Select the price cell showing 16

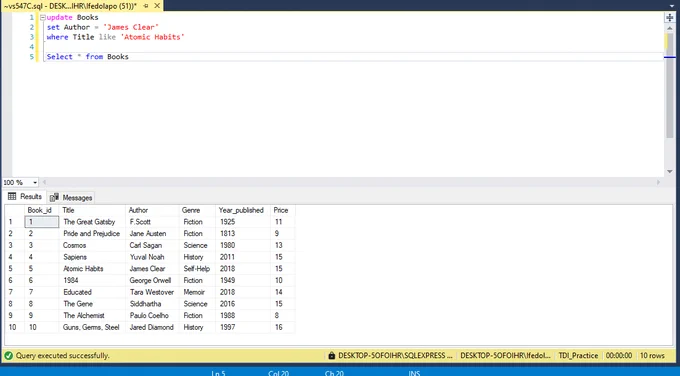click(x=283, y=327)
